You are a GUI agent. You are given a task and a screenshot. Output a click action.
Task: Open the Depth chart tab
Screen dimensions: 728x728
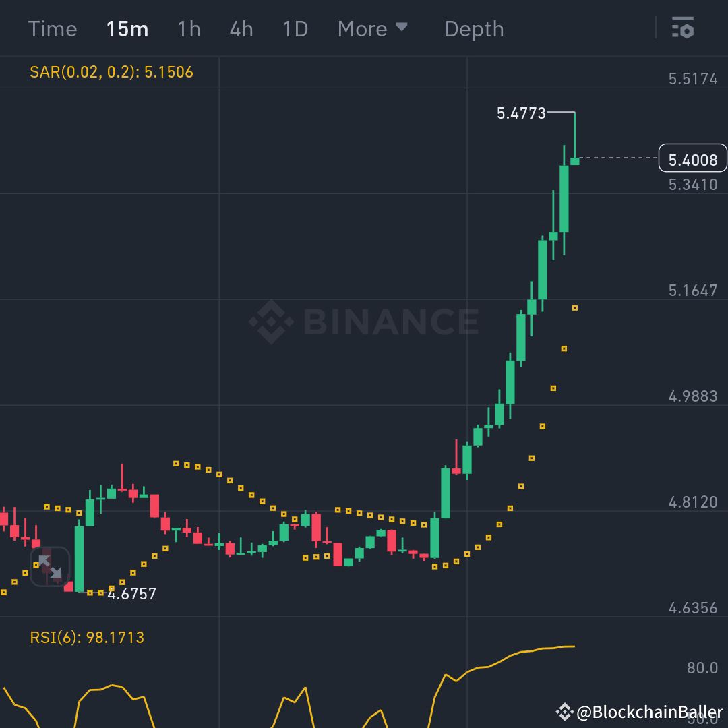(474, 29)
